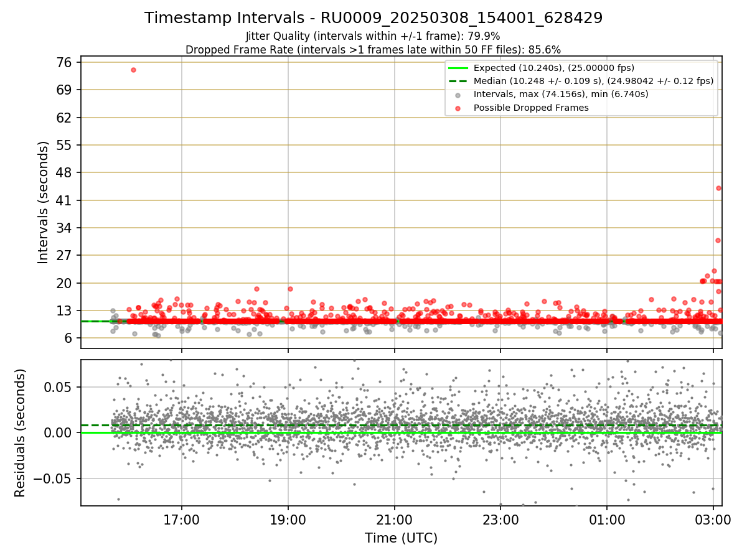747x560 pixels.
Task: Click the 'Expected (10.240s), (25.00000 fps)' legend entry
Action: [x=554, y=68]
